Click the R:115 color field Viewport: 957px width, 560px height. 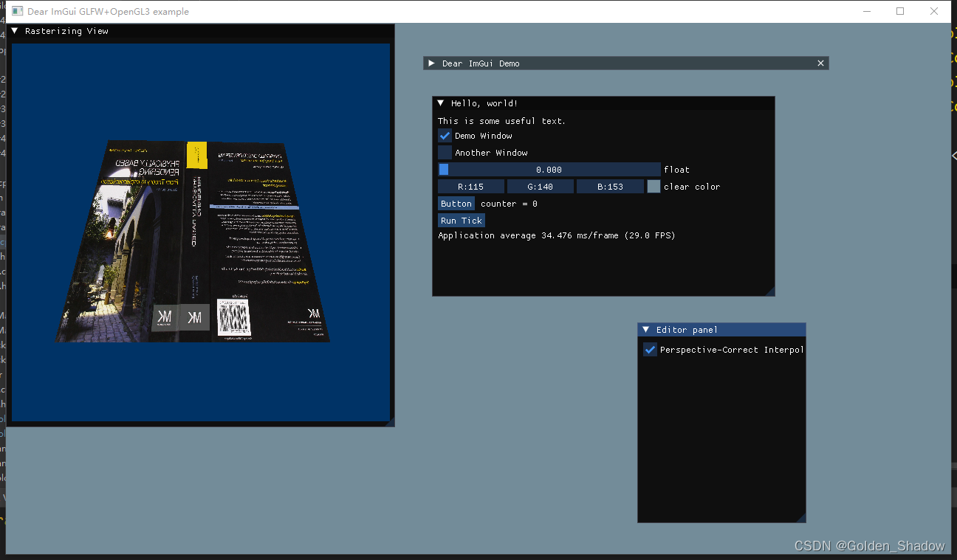pos(471,187)
